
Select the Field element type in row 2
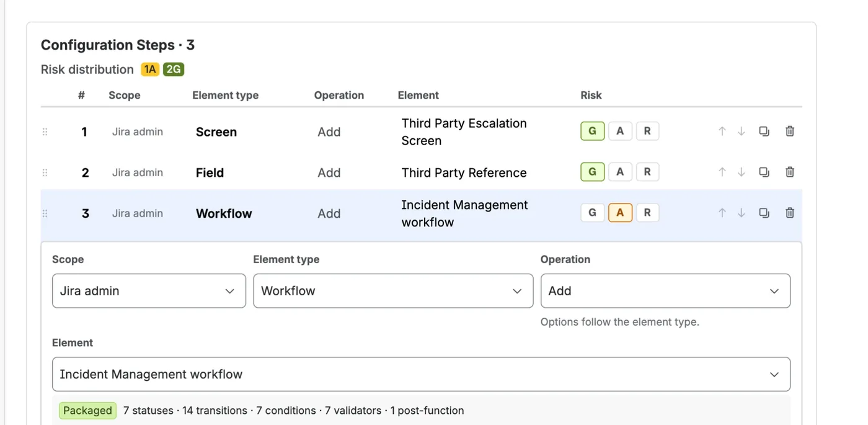[x=210, y=172]
